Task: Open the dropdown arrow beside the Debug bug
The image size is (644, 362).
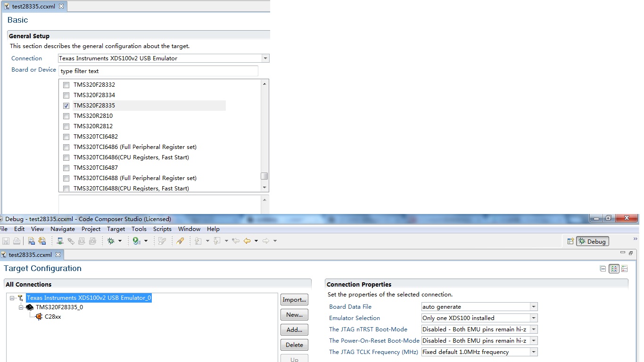Action: (120, 241)
